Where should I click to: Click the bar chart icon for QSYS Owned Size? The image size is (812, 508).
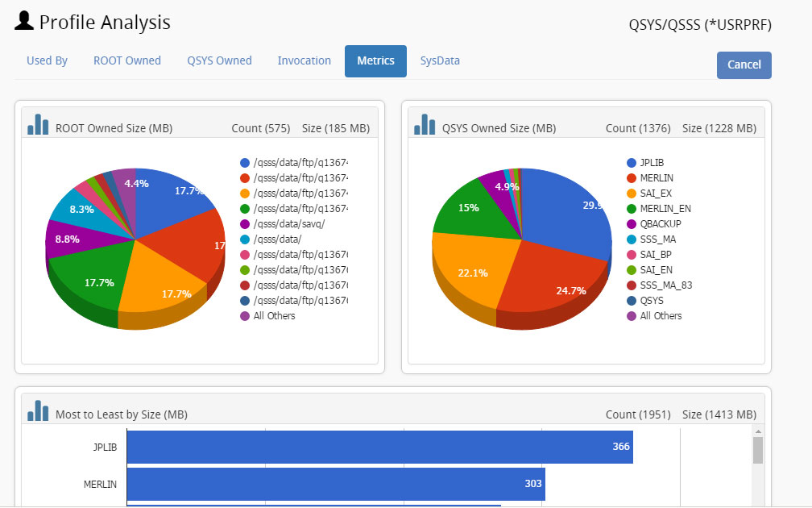point(425,124)
